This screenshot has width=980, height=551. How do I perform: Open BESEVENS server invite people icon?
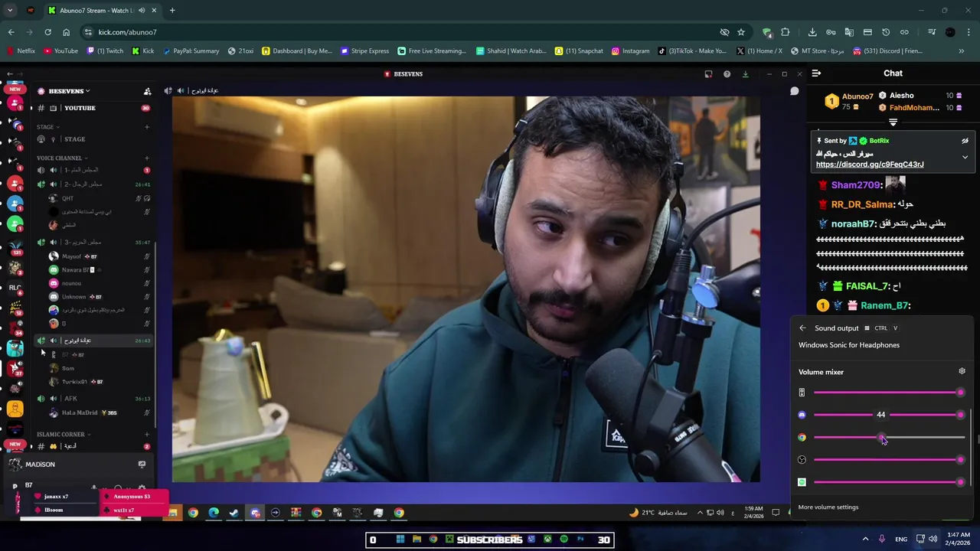click(147, 91)
